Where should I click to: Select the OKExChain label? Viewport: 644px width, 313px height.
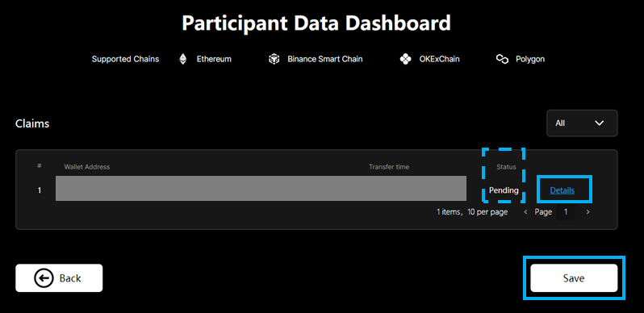click(440, 59)
